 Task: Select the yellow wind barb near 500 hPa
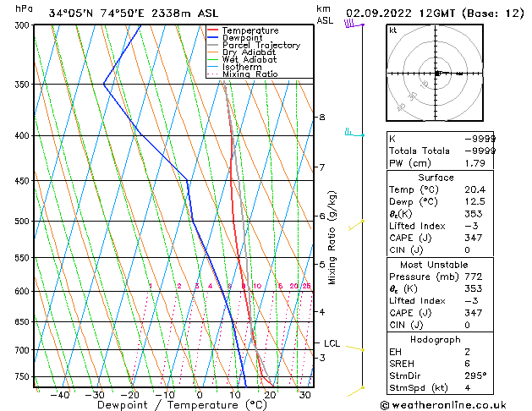click(x=356, y=222)
